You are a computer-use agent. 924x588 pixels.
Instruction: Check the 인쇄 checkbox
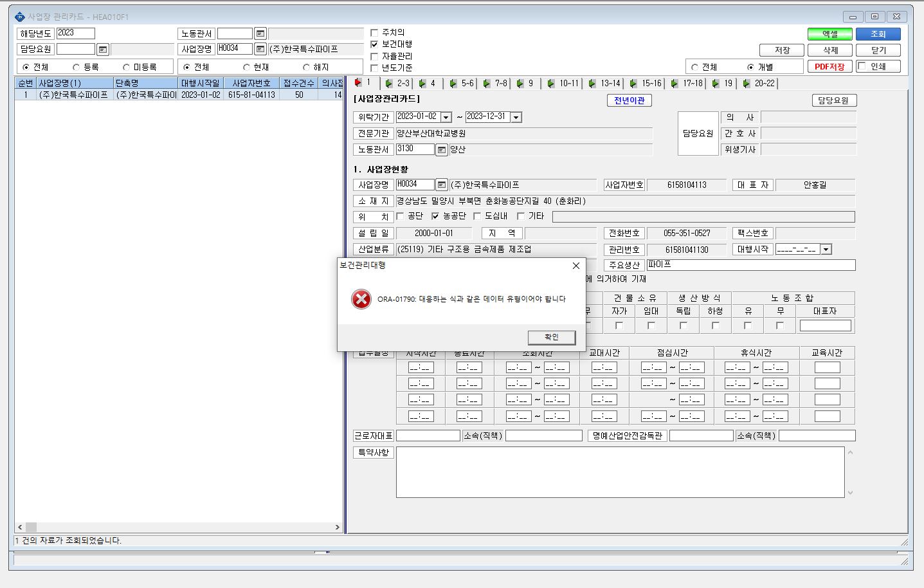pyautogui.click(x=862, y=66)
